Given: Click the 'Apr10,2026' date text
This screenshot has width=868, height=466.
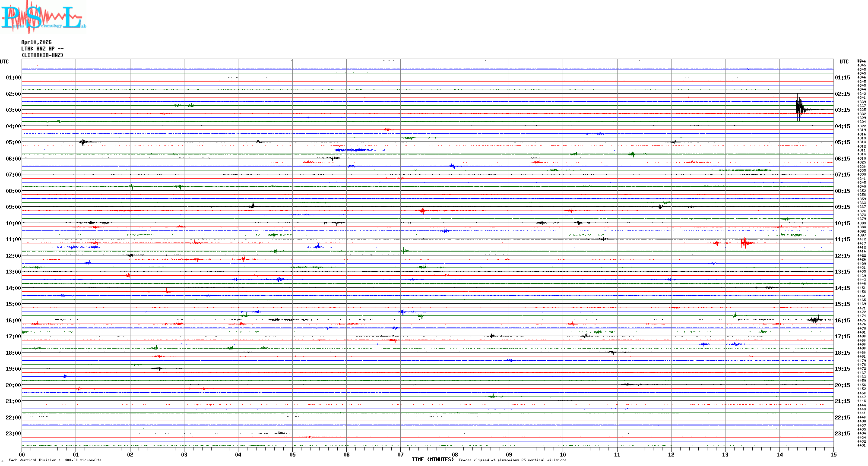Looking at the screenshot, I should pos(36,42).
